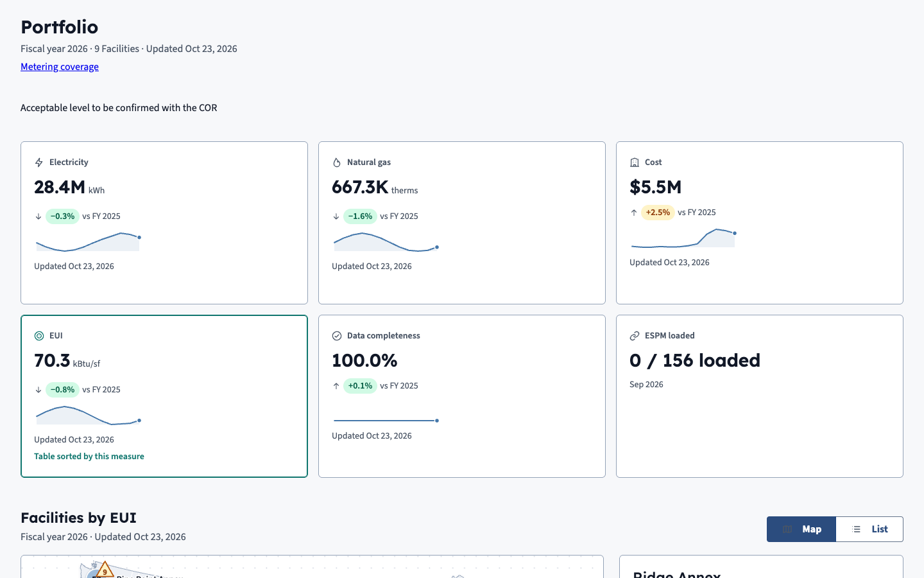Select the '0 / 156 loaded' value

pos(695,360)
